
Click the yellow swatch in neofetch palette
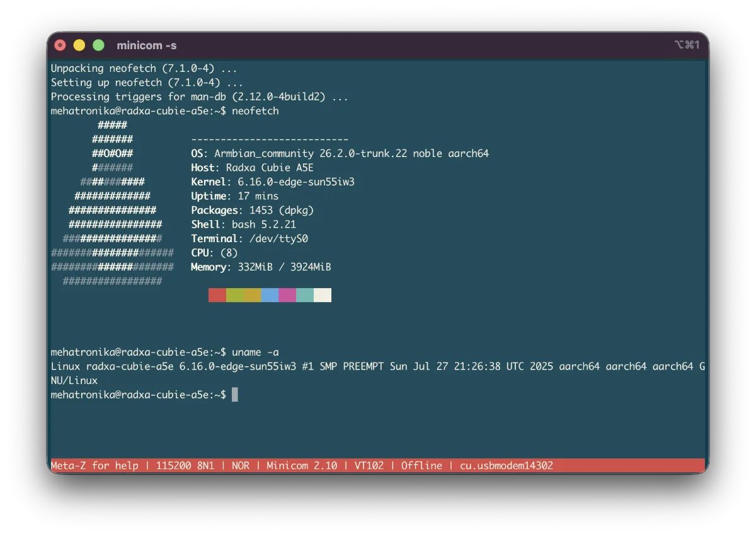pos(253,295)
